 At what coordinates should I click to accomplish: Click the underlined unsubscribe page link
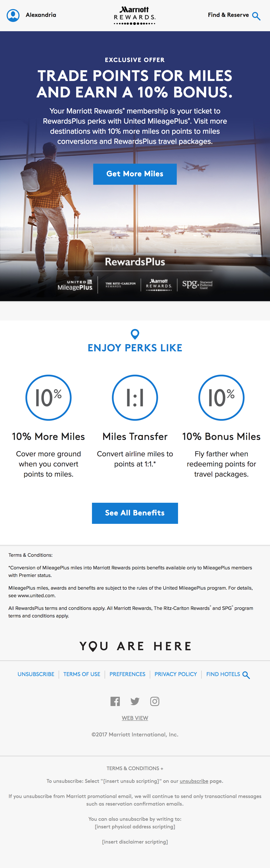[x=194, y=781]
